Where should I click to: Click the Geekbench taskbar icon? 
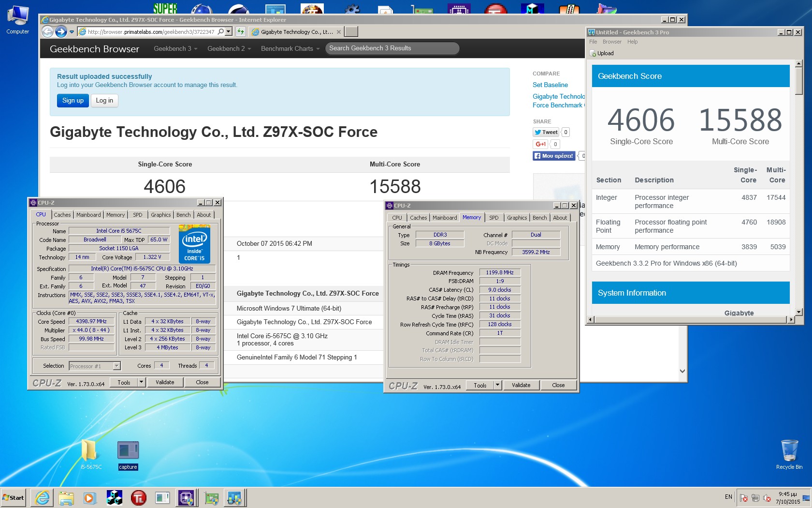tap(235, 497)
